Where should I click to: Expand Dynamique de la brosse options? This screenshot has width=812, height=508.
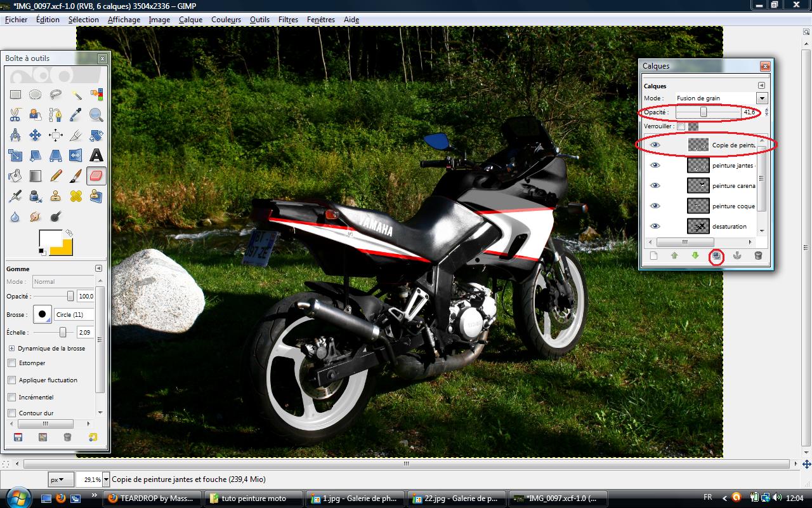coord(11,348)
